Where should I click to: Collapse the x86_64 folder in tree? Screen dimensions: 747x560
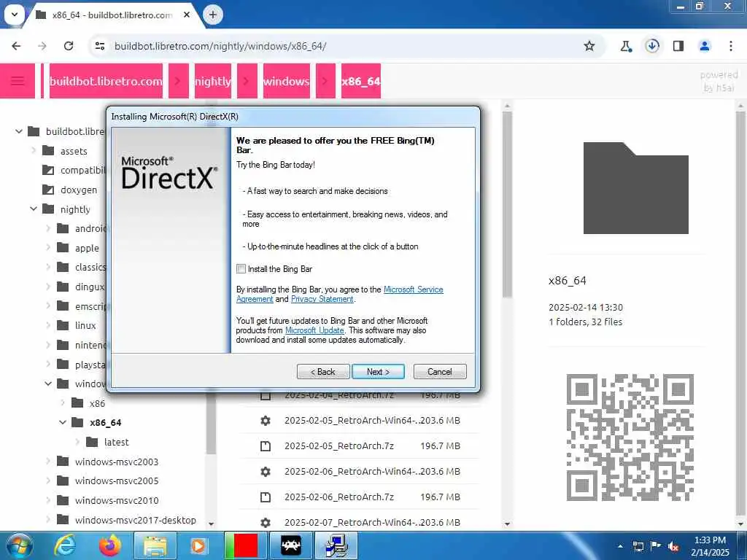tap(63, 422)
